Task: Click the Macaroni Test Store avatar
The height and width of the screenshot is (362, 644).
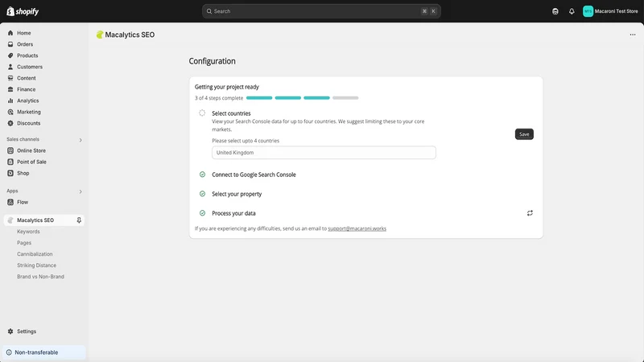Action: [588, 11]
